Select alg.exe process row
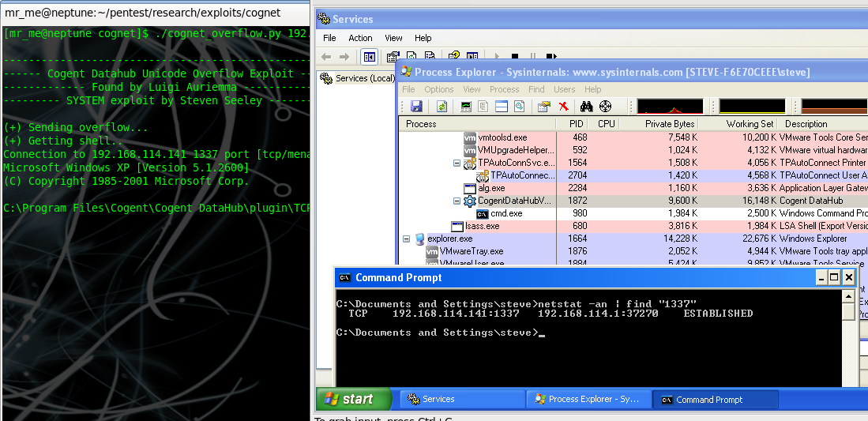The height and width of the screenshot is (421, 868). point(633,188)
